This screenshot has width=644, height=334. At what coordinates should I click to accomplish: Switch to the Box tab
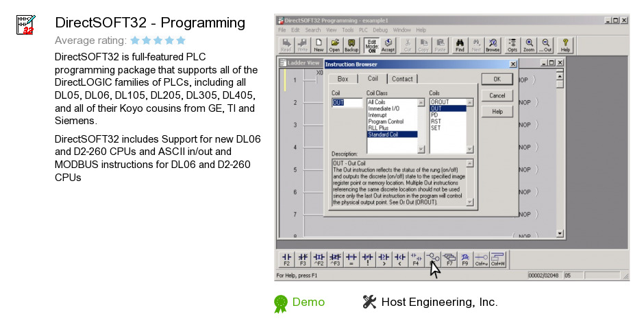click(x=343, y=79)
